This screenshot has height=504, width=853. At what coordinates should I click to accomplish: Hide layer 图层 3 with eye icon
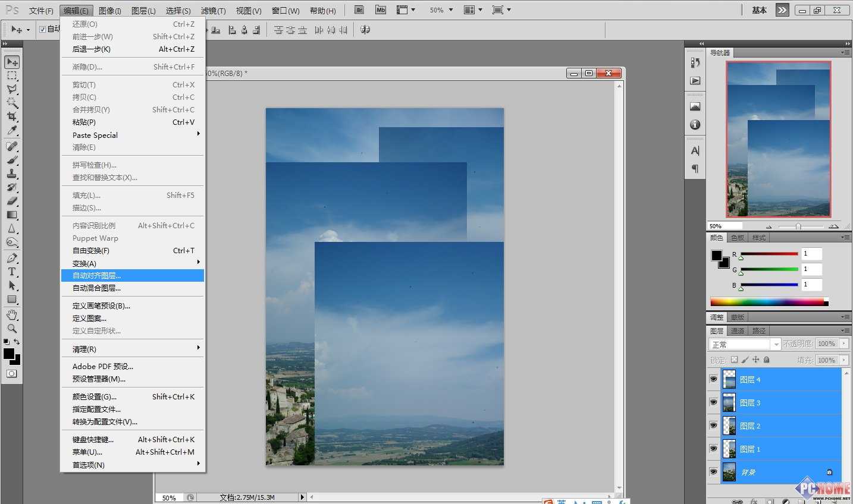click(x=713, y=402)
